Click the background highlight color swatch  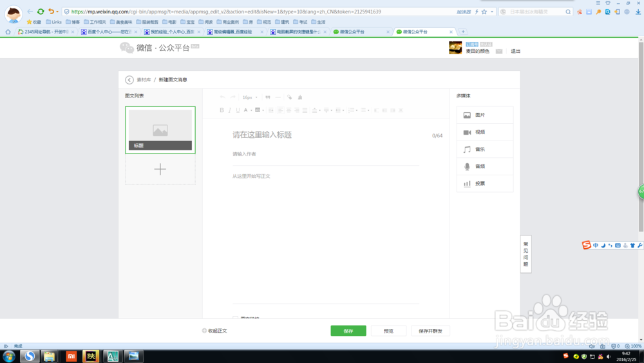[x=258, y=110]
